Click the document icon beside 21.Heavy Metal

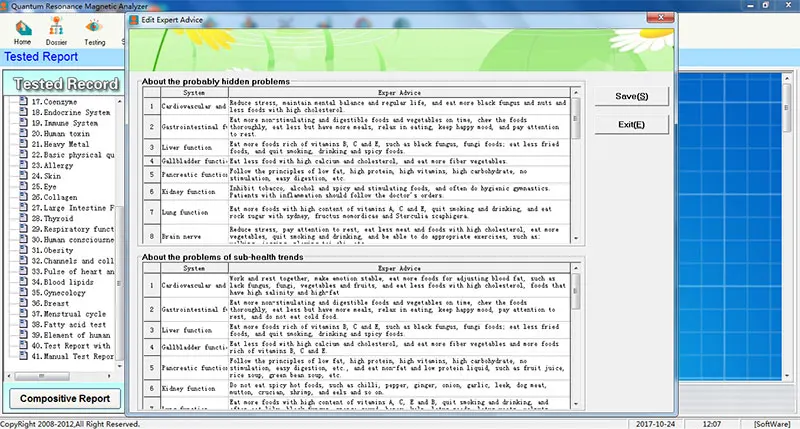click(23, 144)
